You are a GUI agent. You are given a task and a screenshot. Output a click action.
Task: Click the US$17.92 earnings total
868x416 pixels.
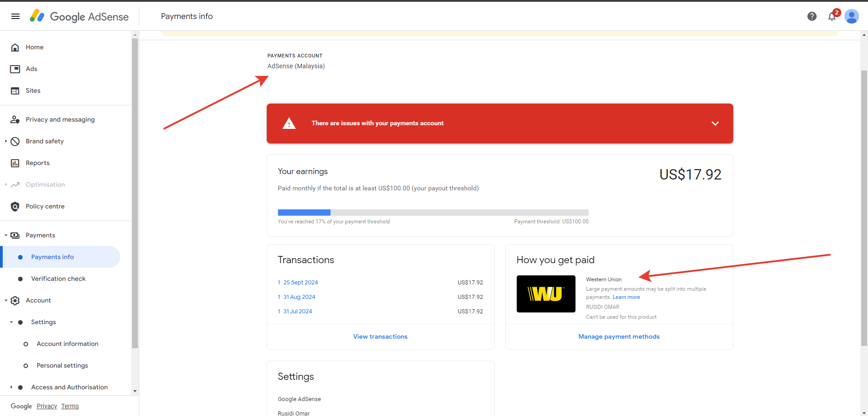click(690, 175)
